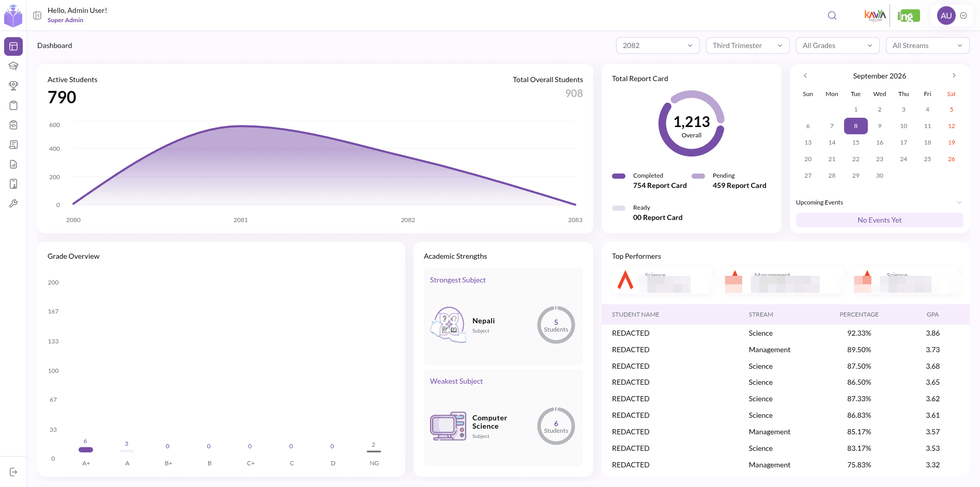
Task: Open the trophy award sidebar icon
Action: [x=13, y=86]
